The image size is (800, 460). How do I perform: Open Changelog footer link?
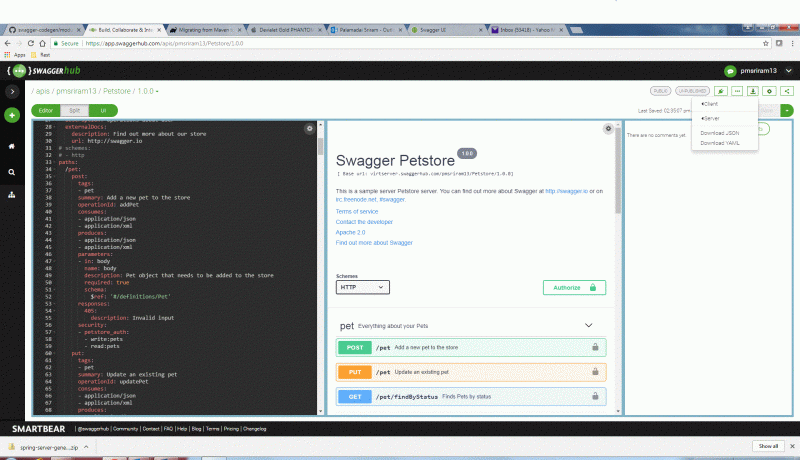[x=255, y=429]
